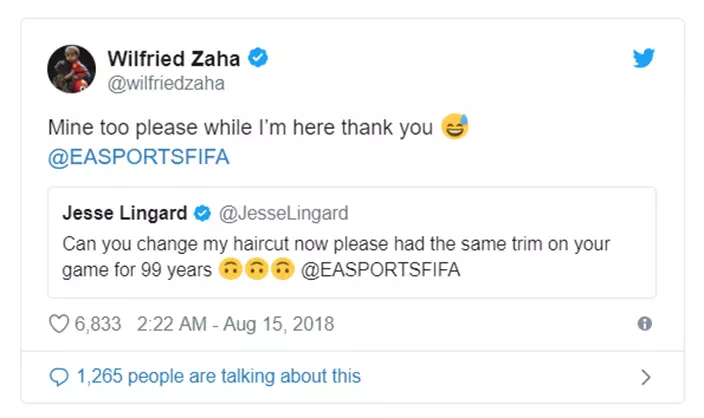Click the sweat smile emoji

pyautogui.click(x=455, y=129)
